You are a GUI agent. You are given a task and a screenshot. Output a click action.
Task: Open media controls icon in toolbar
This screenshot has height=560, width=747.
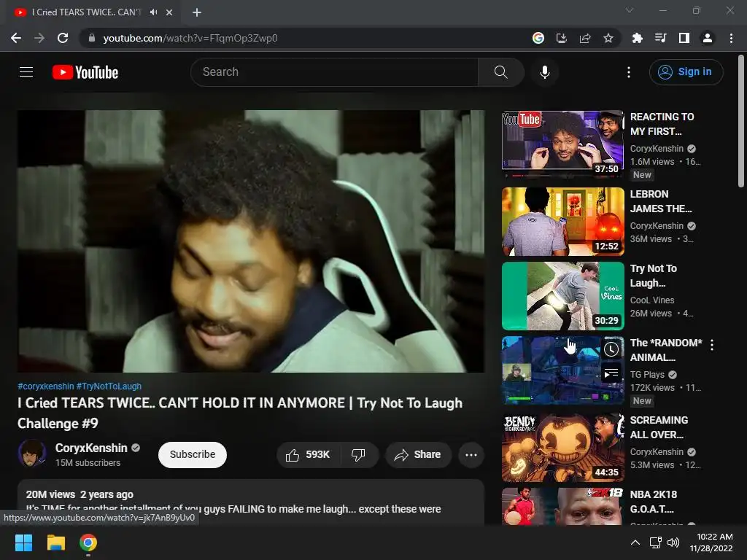point(661,38)
